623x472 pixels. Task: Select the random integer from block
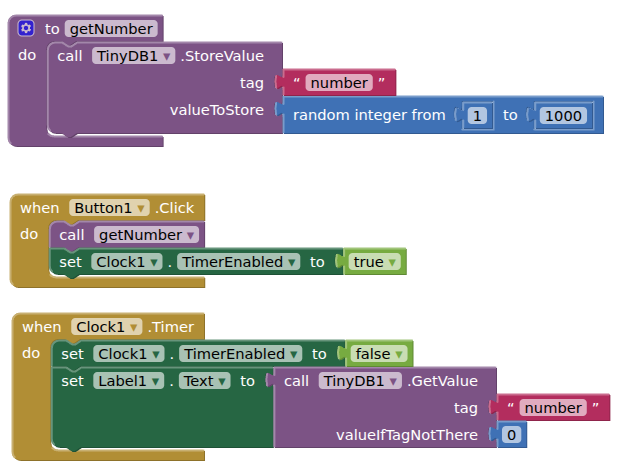tap(368, 116)
